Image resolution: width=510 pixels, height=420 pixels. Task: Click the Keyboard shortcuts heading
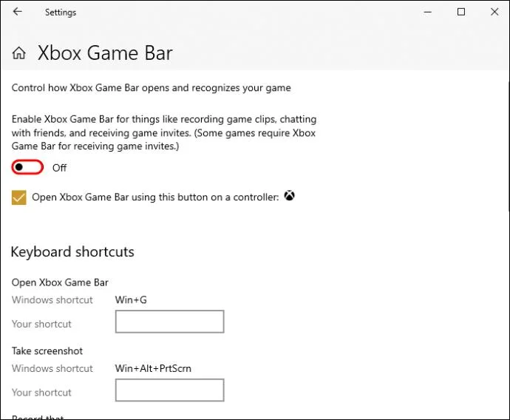tap(72, 252)
